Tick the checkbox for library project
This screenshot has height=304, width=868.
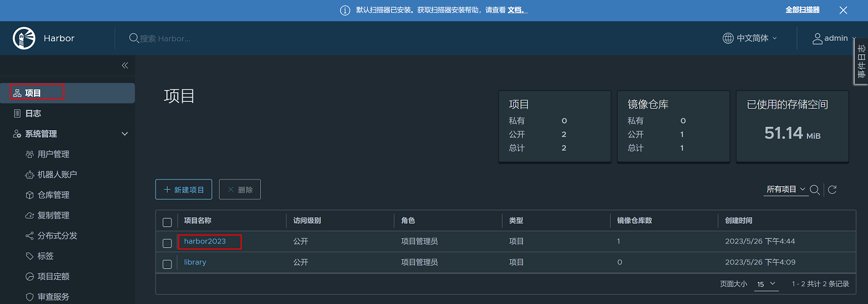167,264
